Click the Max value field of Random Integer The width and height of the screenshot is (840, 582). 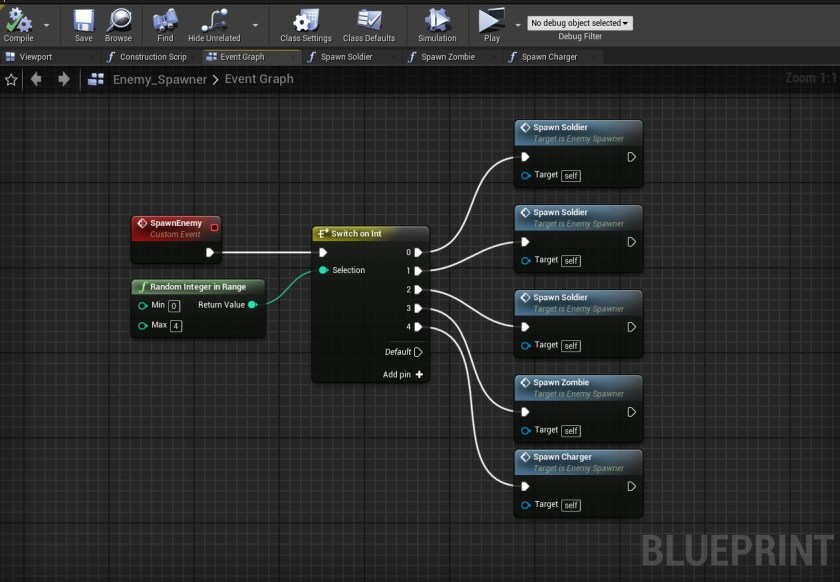(x=176, y=326)
